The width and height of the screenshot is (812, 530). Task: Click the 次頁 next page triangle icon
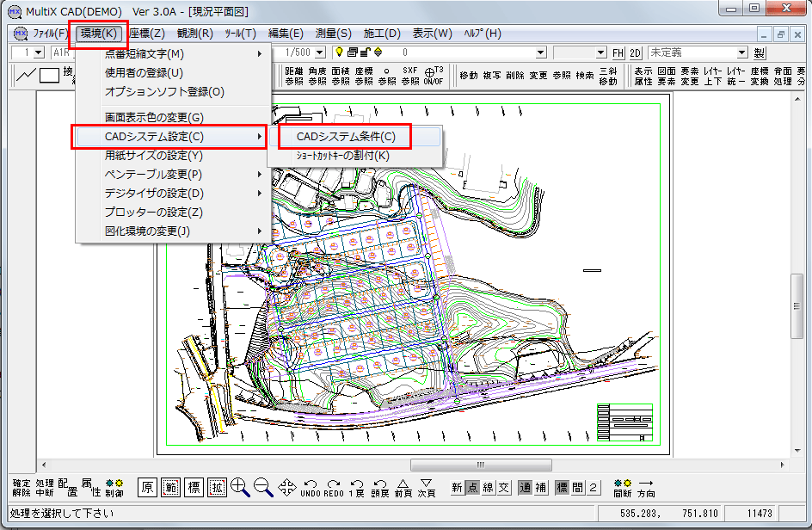click(426, 488)
